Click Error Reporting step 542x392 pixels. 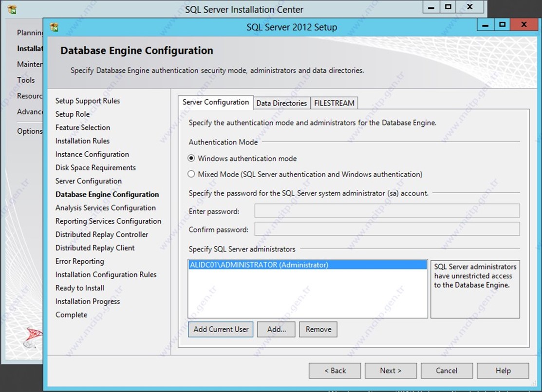tap(79, 262)
